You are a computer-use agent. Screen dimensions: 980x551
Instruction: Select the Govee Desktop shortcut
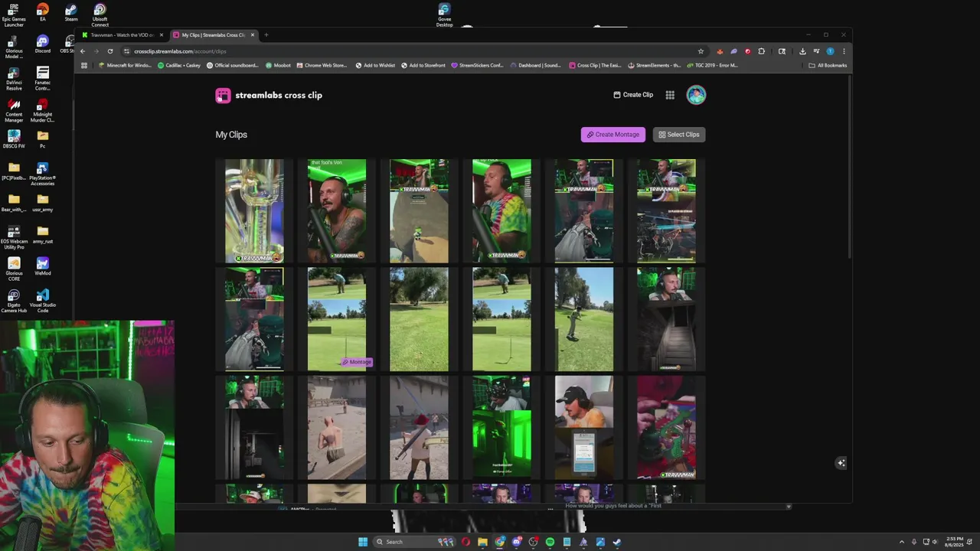[x=444, y=15]
